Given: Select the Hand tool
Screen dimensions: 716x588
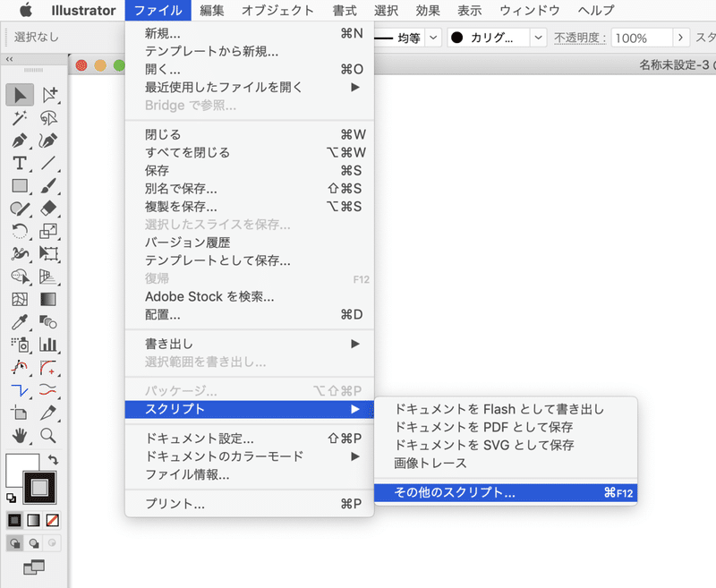Looking at the screenshot, I should pyautogui.click(x=19, y=436).
